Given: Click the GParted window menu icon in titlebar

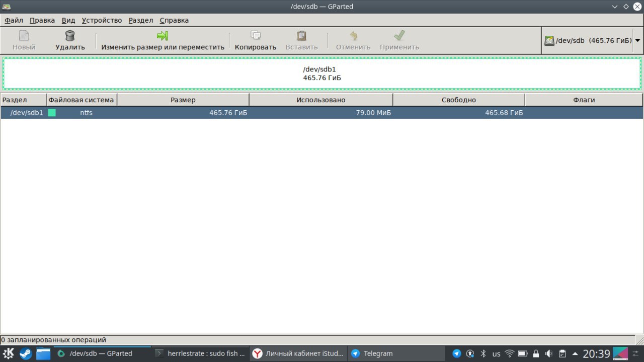Looking at the screenshot, I should point(7,7).
